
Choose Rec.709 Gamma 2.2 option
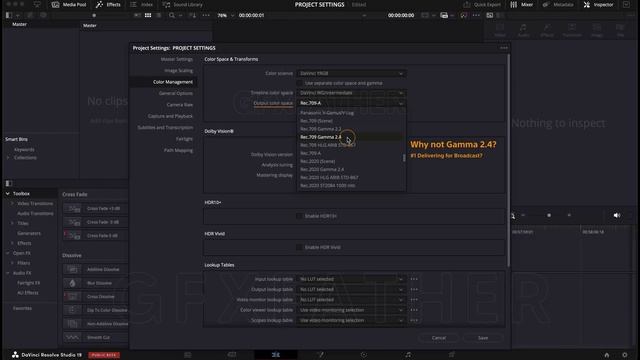pyautogui.click(x=321, y=129)
